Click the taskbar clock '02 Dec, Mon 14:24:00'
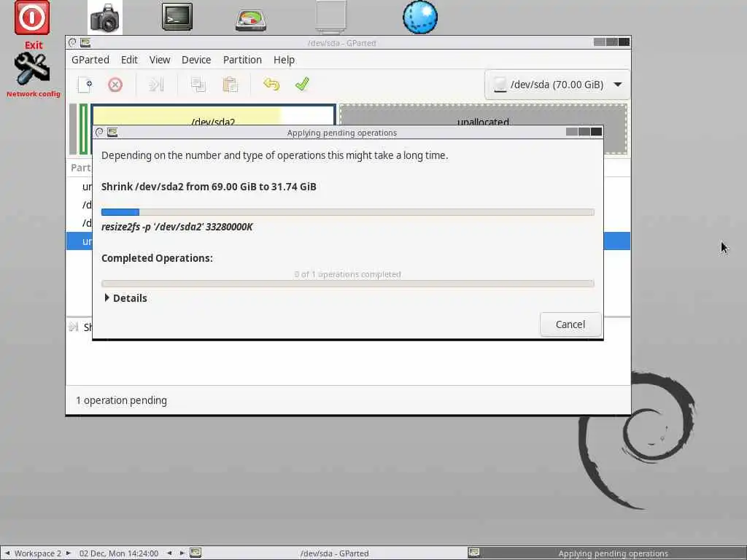This screenshot has height=560, width=747. click(x=119, y=553)
